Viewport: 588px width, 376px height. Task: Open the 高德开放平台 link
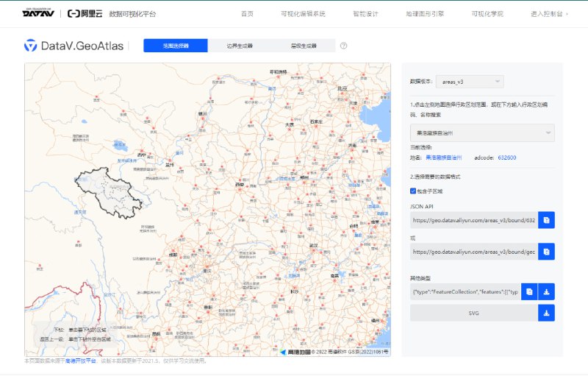coord(81,361)
